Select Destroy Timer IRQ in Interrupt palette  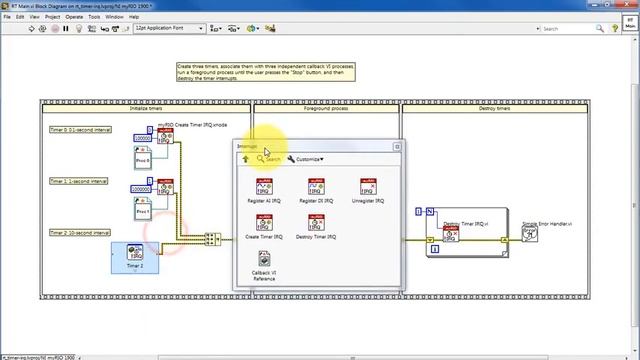coord(316,227)
